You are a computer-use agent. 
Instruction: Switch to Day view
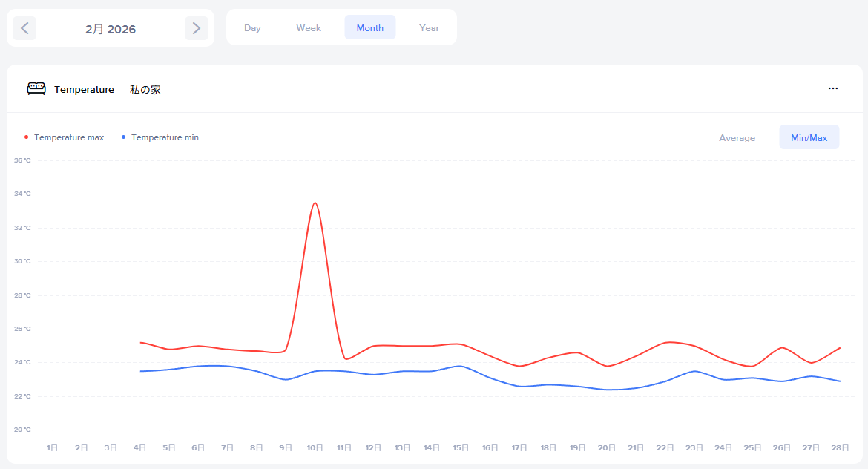252,28
